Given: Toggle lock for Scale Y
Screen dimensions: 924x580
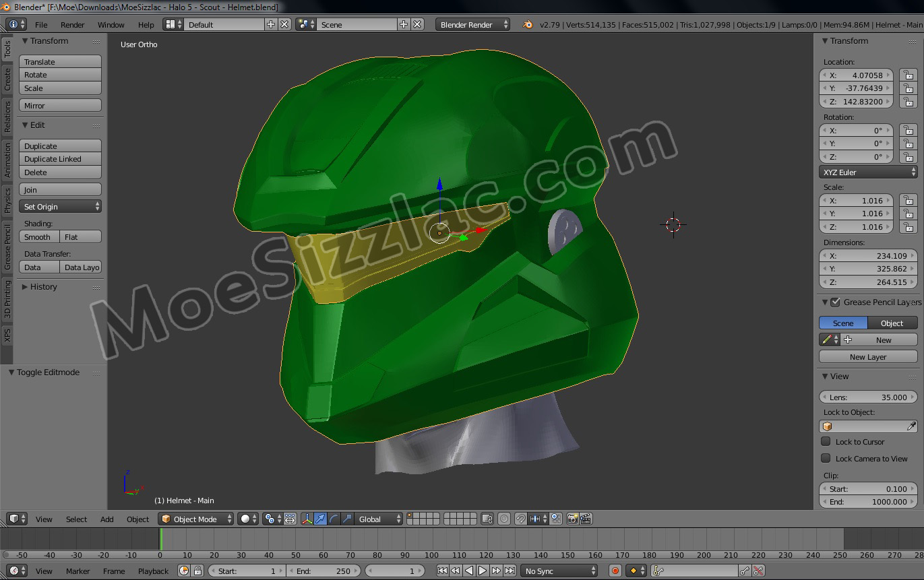Looking at the screenshot, I should (x=908, y=214).
